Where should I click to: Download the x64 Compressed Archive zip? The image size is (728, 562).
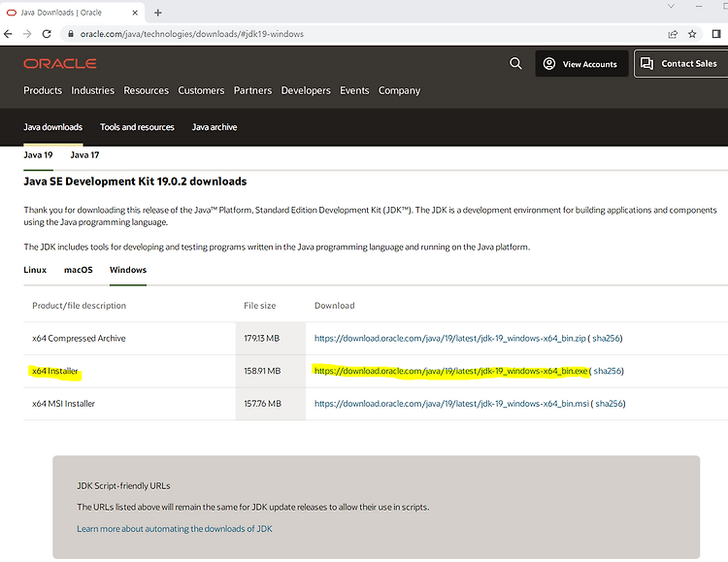point(449,338)
